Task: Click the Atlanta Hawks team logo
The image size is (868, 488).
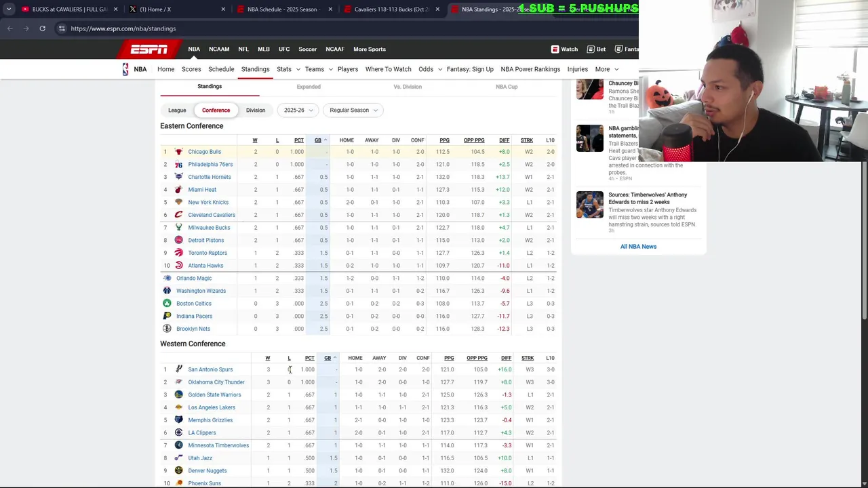Action: 178,266
